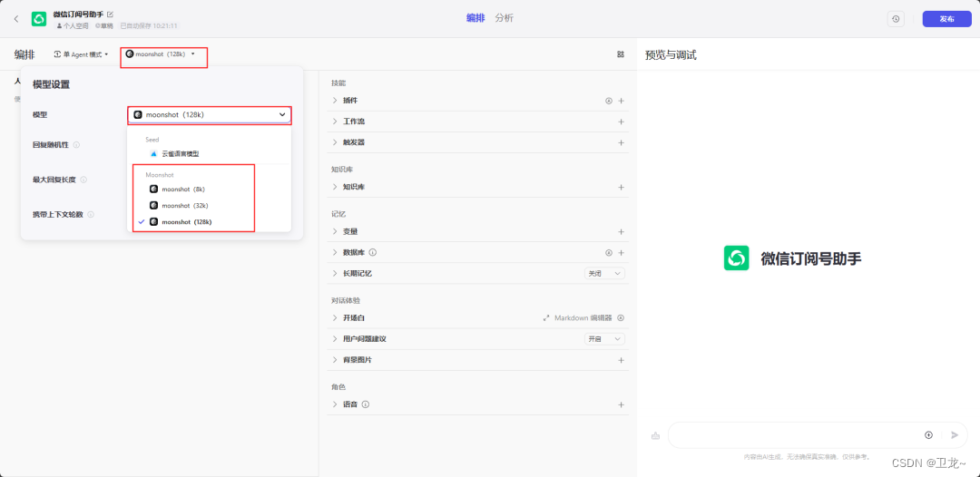This screenshot has width=980, height=477.
Task: Click auto-add icon in 插件 row
Action: pos(609,101)
